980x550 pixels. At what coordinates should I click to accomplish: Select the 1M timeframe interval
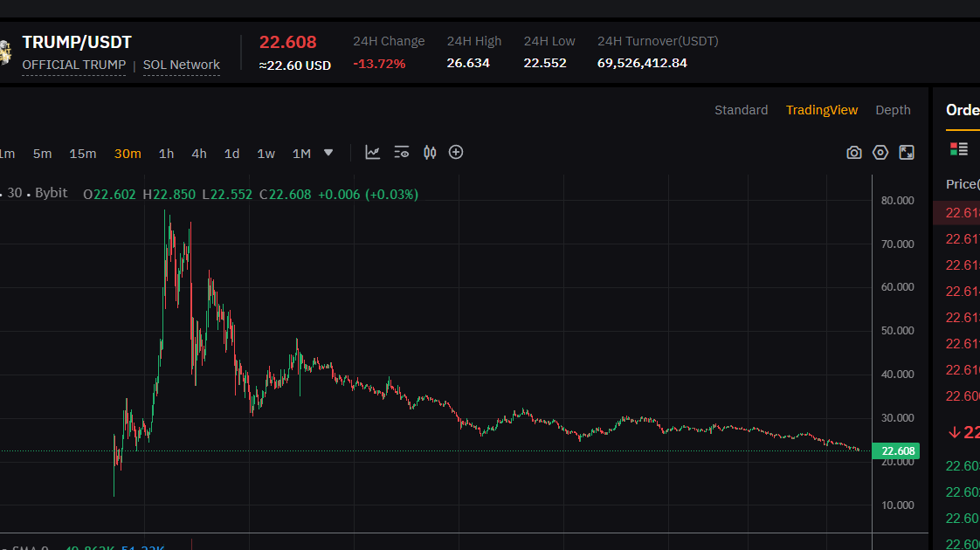(301, 154)
